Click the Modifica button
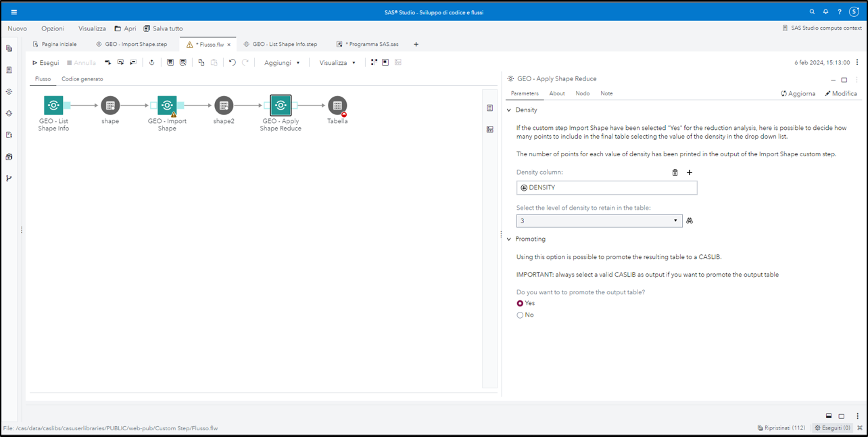 click(841, 94)
